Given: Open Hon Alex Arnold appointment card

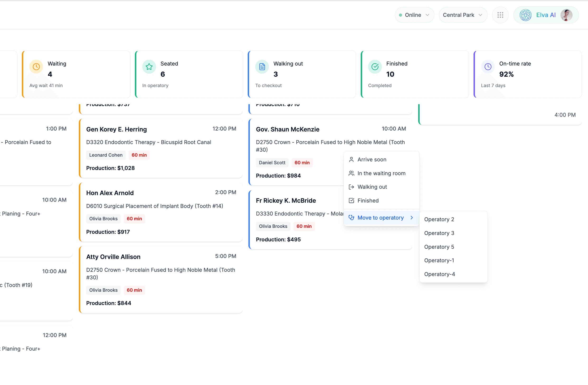Looking at the screenshot, I should coord(161,212).
